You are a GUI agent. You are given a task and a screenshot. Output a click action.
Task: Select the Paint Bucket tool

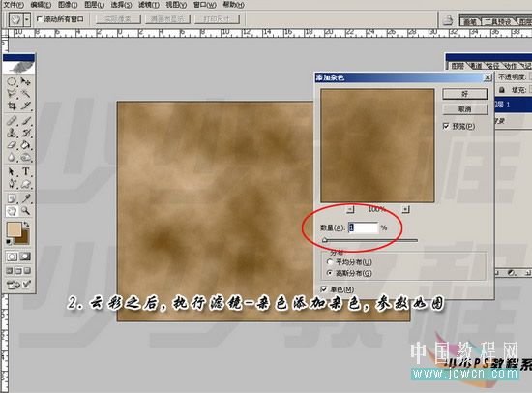[x=26, y=145]
